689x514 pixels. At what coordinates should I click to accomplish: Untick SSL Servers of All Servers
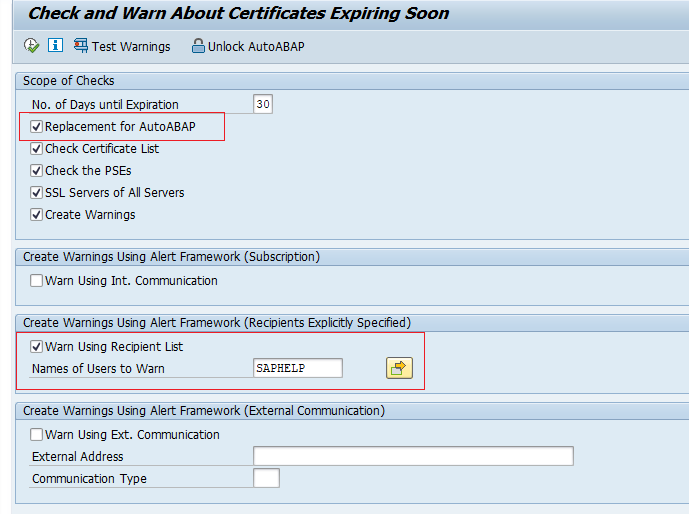37,193
